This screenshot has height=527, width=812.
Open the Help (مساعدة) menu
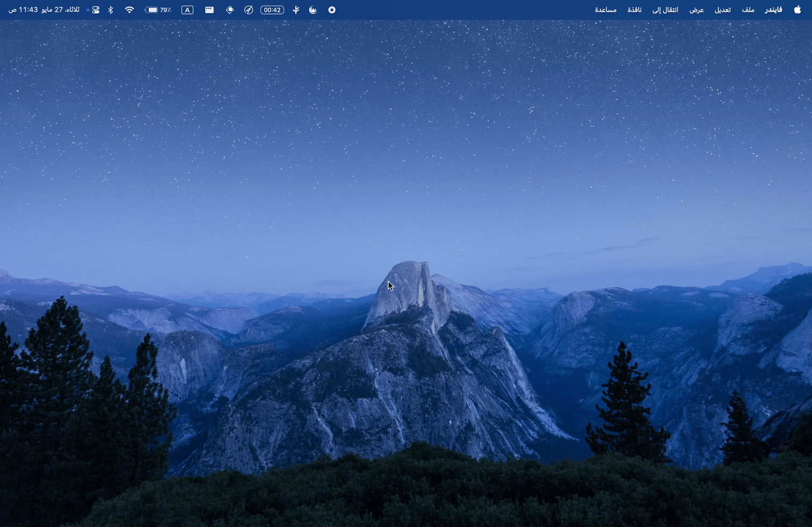(605, 10)
